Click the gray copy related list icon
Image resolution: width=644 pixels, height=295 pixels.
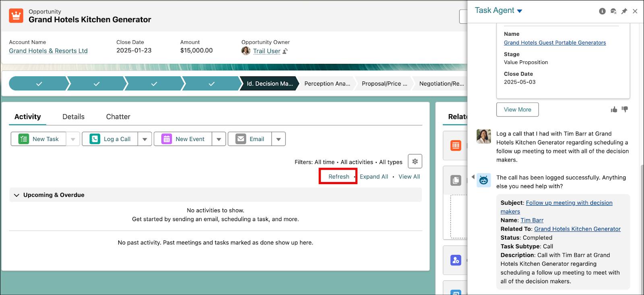[456, 180]
